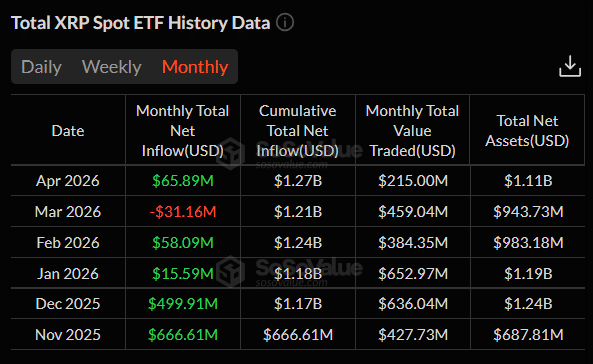Click the $983.18M total net assets cell
The width and height of the screenshot is (593, 364).
(x=528, y=243)
